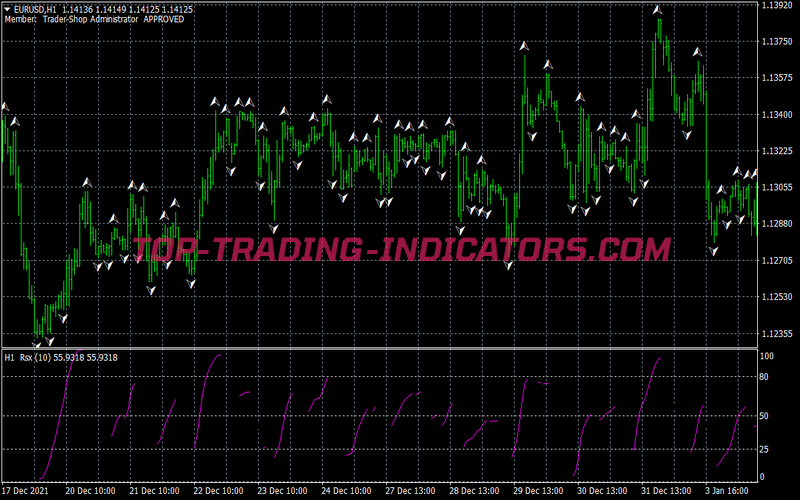Viewport: 800px width, 500px height.
Task: Click the 1.13575 price scale label
Action: 777,78
